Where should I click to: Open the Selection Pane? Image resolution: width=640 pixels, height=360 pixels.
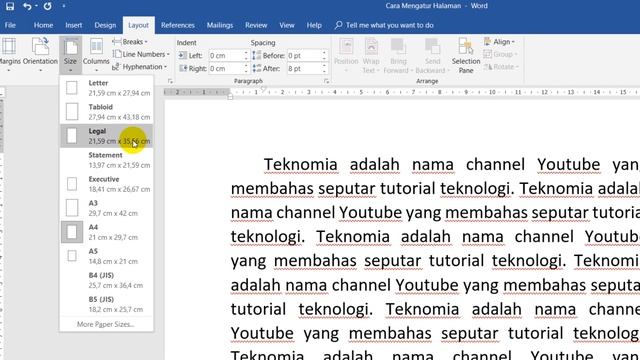coord(466,56)
